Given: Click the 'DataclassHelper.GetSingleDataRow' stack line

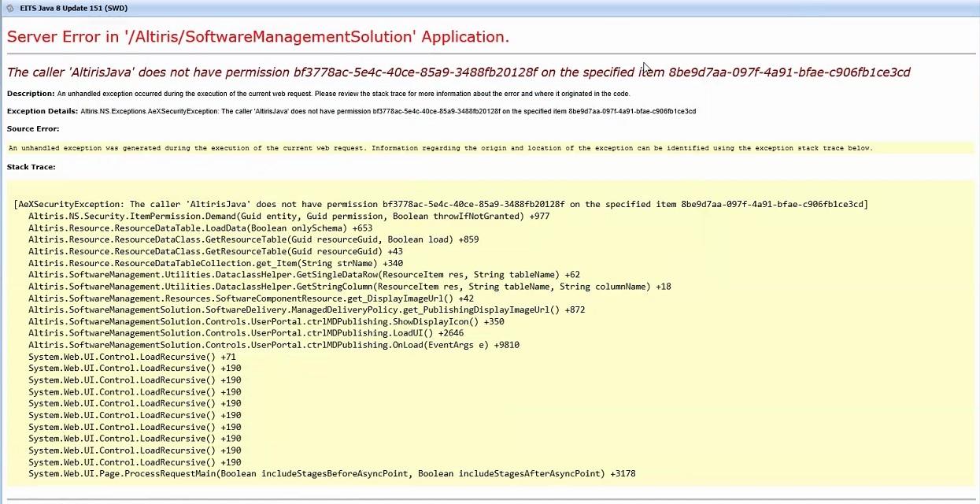Looking at the screenshot, I should [x=304, y=275].
